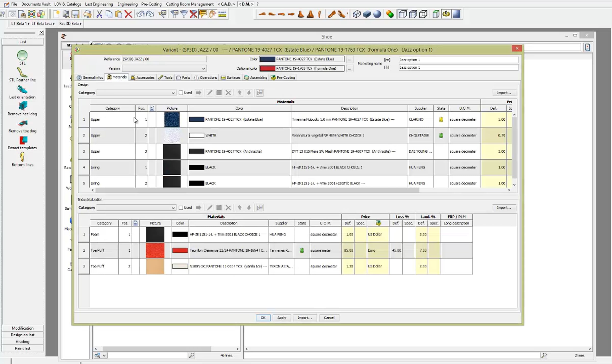This screenshot has height=364, width=612.
Task: Click the pencil edit icon in Design section
Action: pos(210,93)
